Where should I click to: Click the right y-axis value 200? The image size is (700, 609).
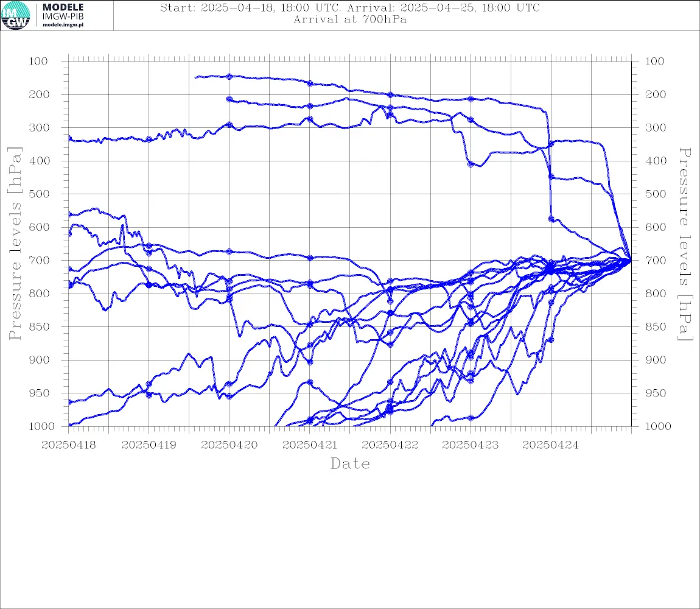tap(655, 94)
